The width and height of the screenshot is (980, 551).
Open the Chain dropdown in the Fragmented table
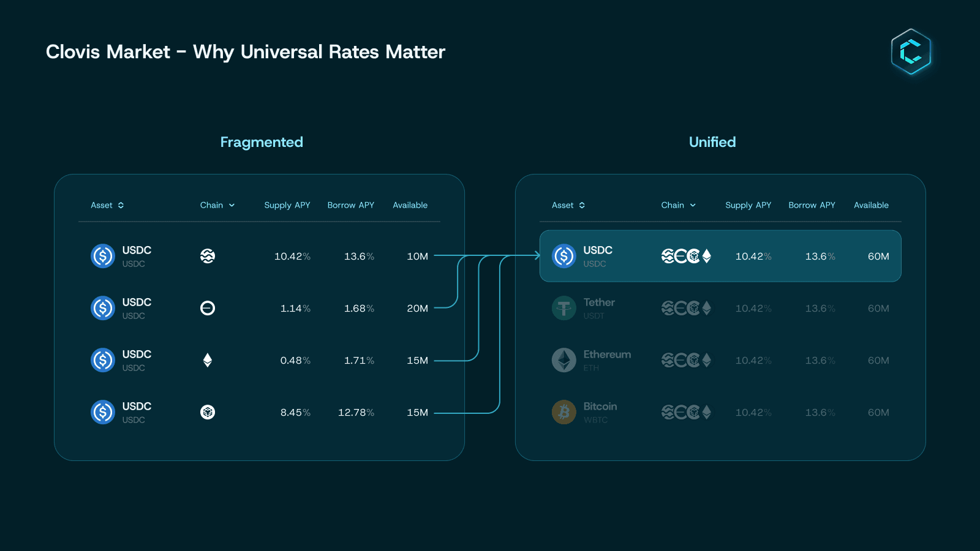(217, 205)
